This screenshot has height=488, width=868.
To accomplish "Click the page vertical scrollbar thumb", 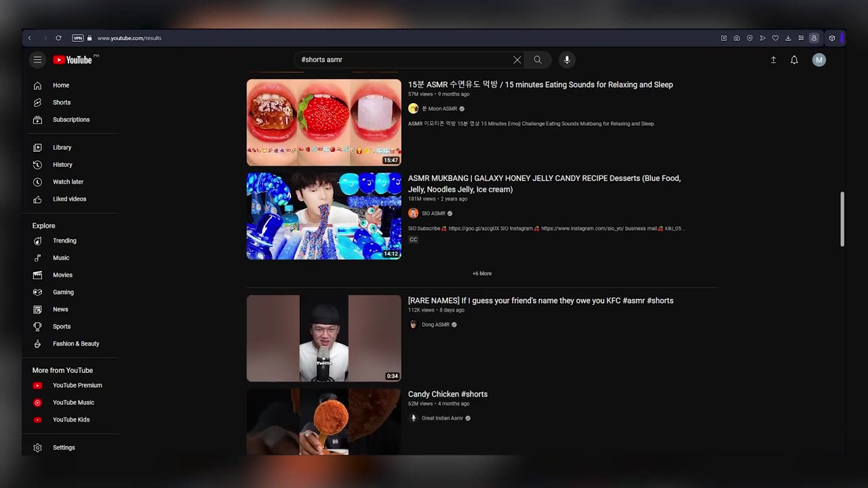I will [843, 219].
